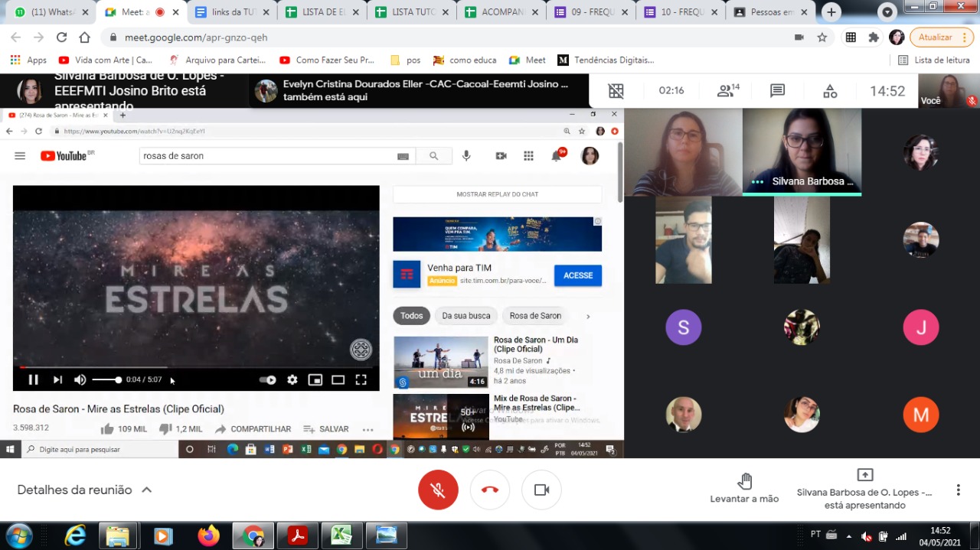Show more chips with the right chevron

[588, 316]
